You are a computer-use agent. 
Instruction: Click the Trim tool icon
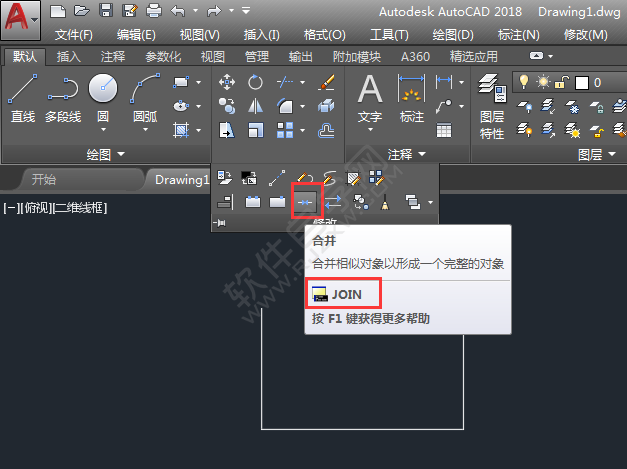[285, 82]
